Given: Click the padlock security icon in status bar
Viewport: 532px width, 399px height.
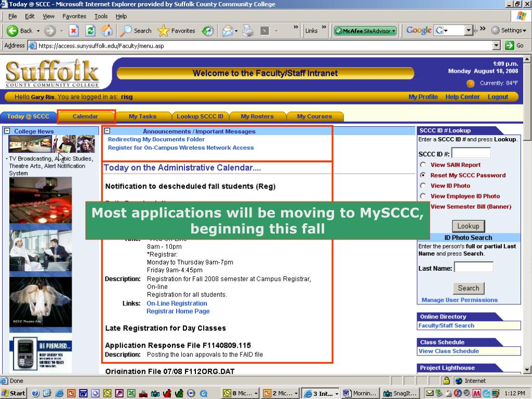Looking at the screenshot, I should (x=446, y=381).
